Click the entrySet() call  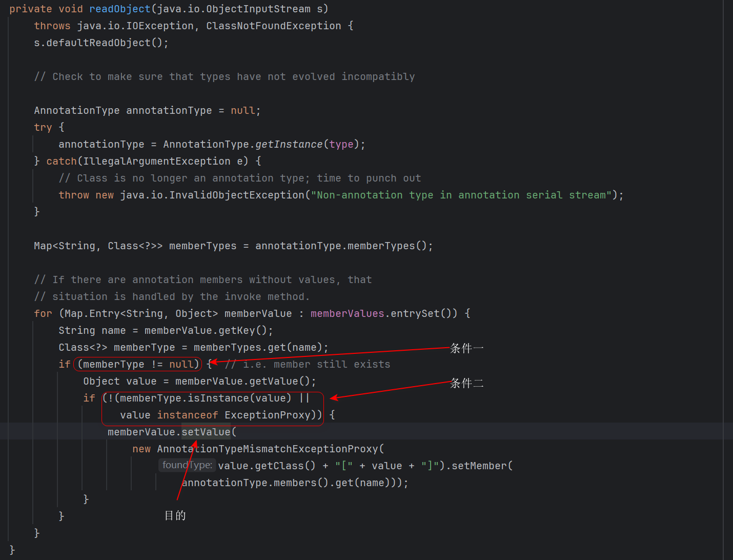(x=421, y=313)
